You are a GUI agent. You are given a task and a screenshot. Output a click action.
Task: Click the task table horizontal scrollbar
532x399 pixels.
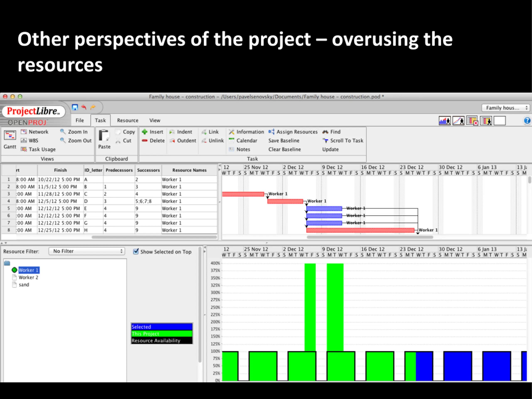(154, 237)
